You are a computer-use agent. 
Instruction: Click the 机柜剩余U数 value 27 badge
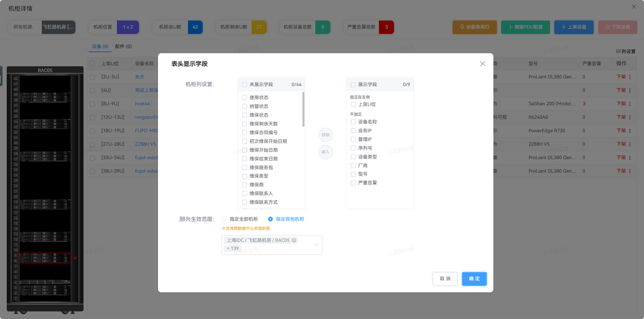tap(259, 27)
